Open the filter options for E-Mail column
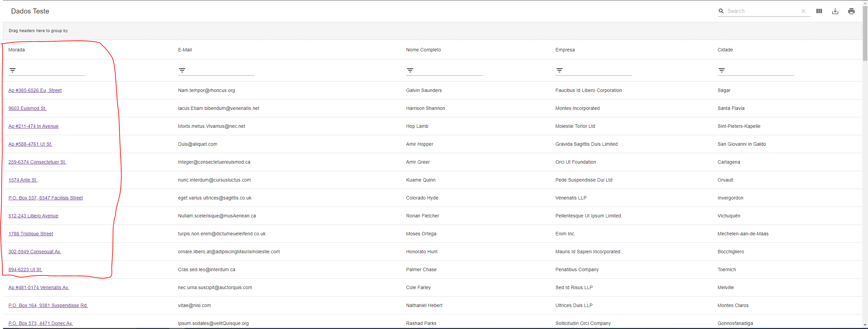Screen dimensions: 868x329 [182, 70]
